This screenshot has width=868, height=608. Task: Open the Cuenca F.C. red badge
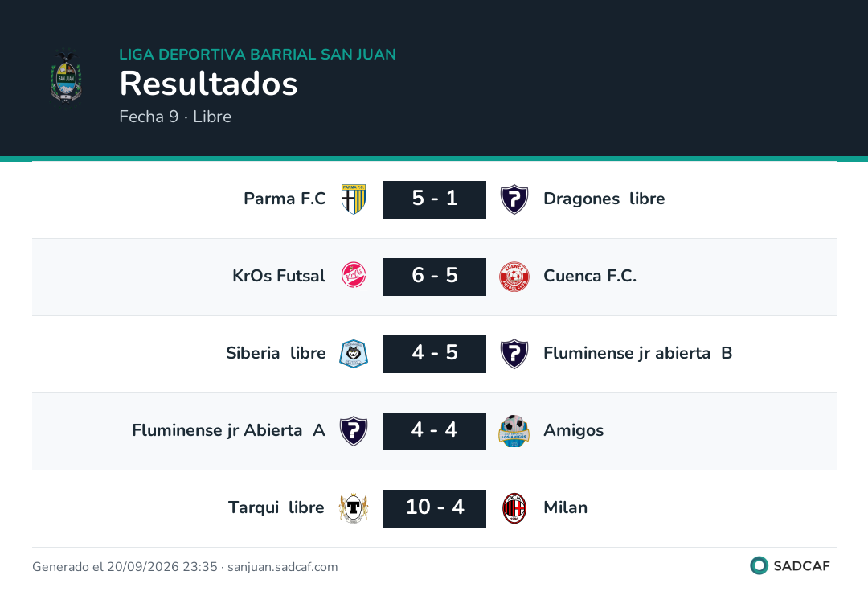pos(514,277)
